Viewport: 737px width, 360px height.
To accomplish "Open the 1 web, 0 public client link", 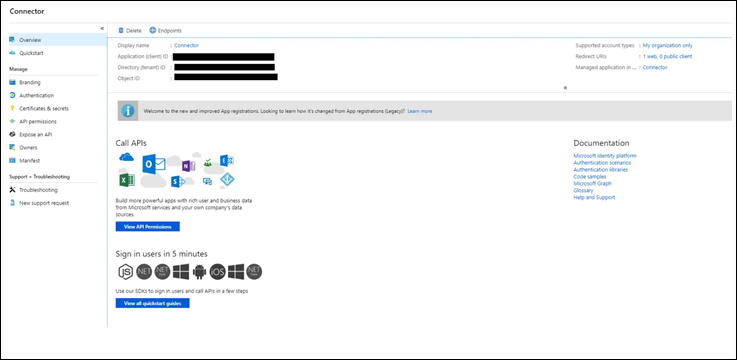I will pyautogui.click(x=667, y=56).
